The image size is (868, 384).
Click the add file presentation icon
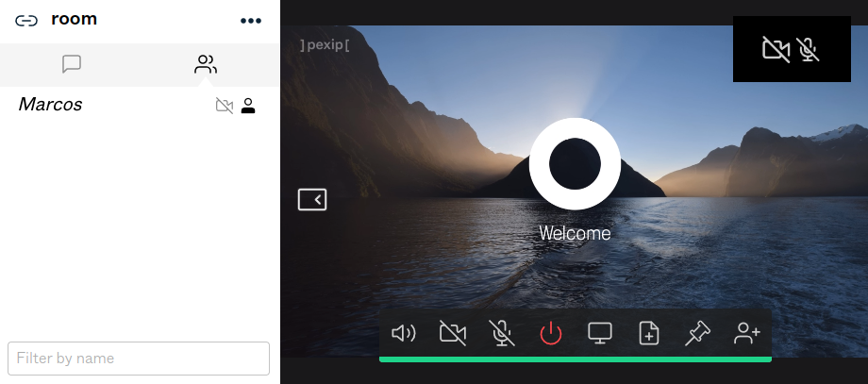649,333
